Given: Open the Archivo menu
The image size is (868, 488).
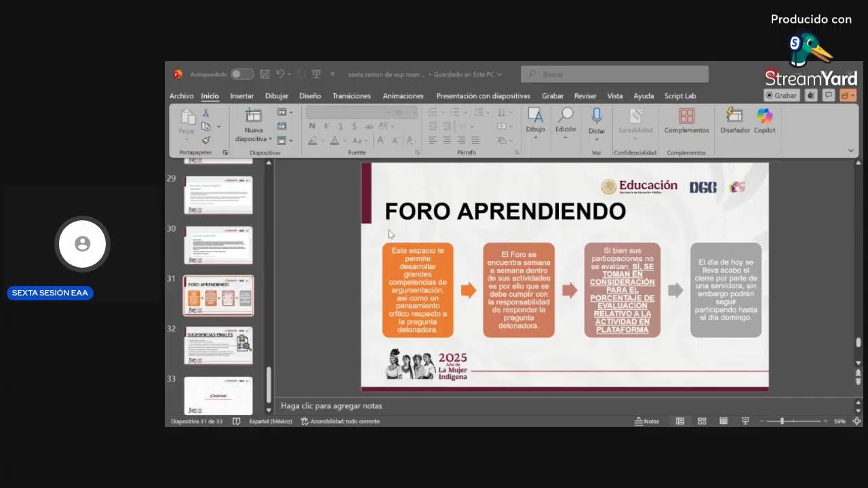Looking at the screenshot, I should [x=182, y=96].
